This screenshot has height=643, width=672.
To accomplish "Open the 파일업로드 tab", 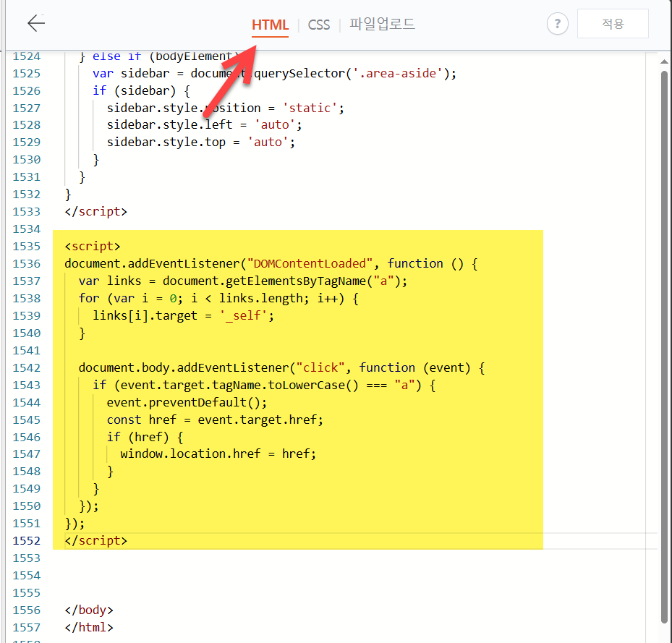I will (x=382, y=24).
